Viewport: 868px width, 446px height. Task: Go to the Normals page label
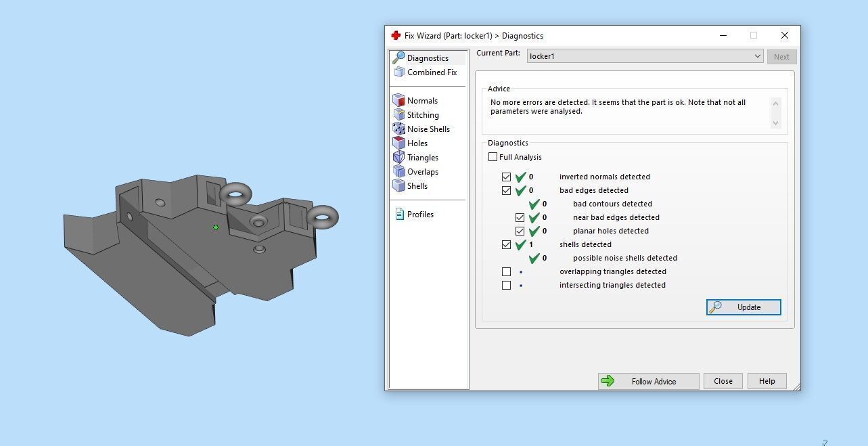tap(422, 101)
